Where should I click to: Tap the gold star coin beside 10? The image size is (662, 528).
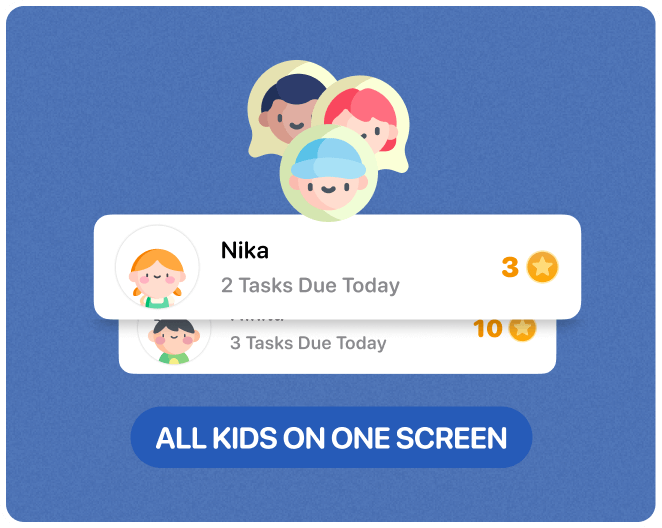(x=522, y=328)
